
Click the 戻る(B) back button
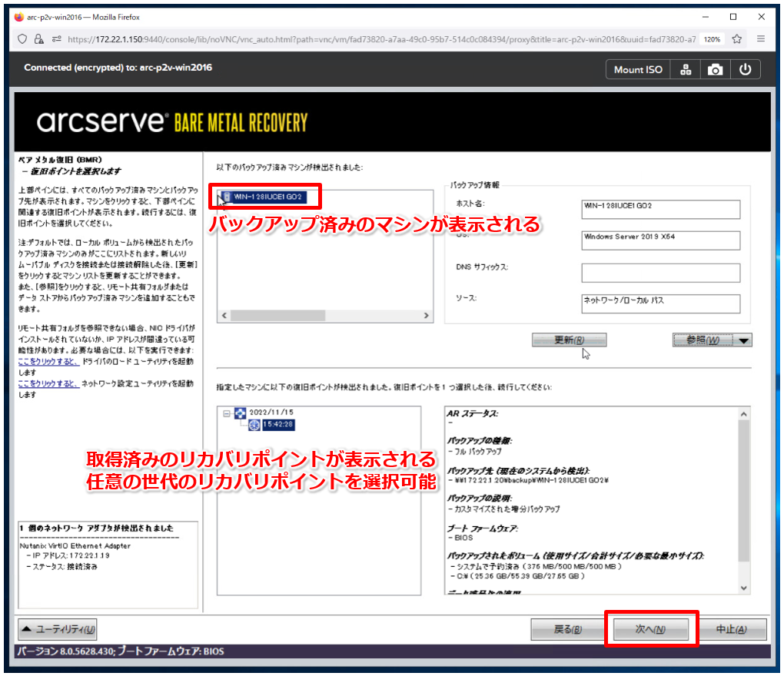coord(567,630)
